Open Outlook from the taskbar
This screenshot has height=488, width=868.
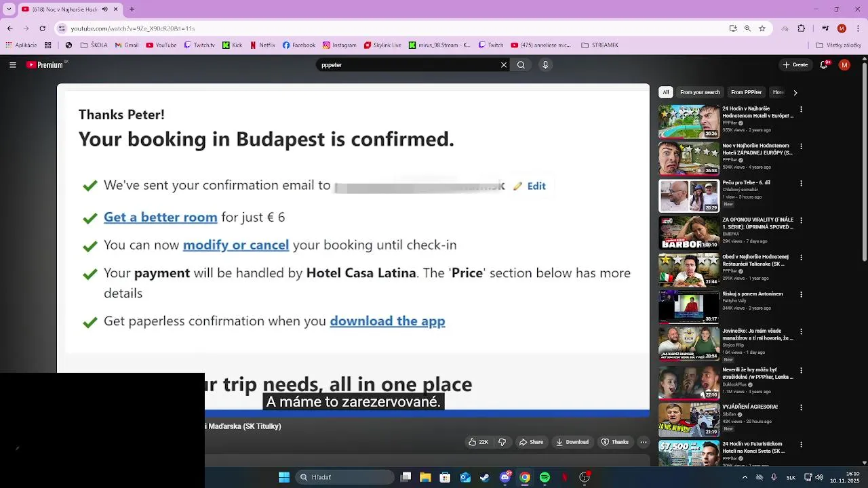tap(465, 477)
